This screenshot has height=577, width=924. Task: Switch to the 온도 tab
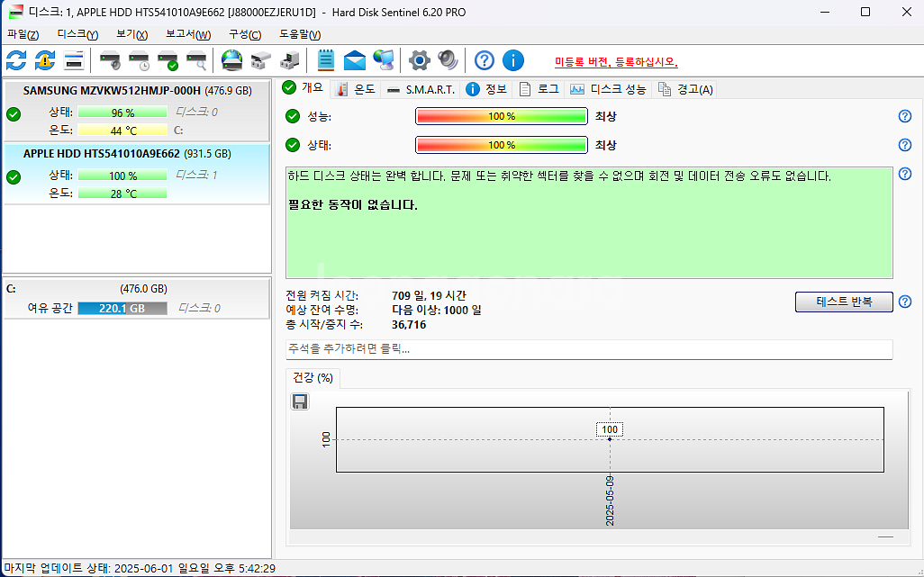point(356,89)
